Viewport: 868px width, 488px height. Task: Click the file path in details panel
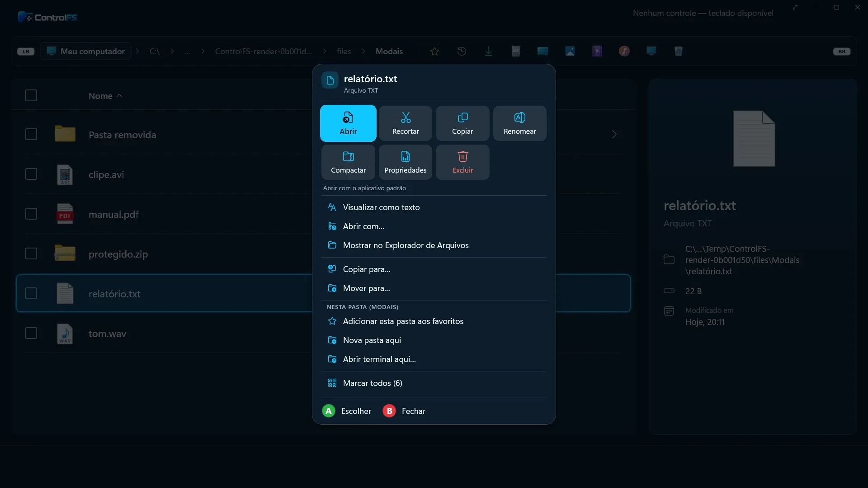pyautogui.click(x=742, y=260)
